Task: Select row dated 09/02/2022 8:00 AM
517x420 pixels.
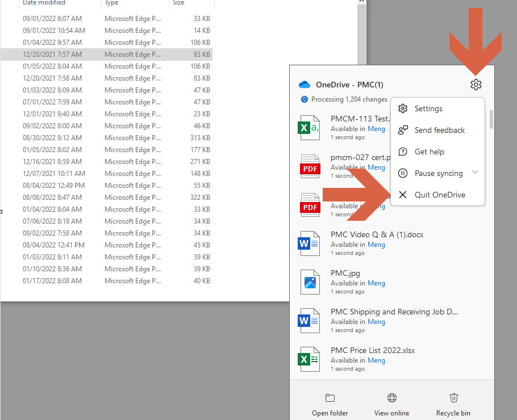Action: 106,126
